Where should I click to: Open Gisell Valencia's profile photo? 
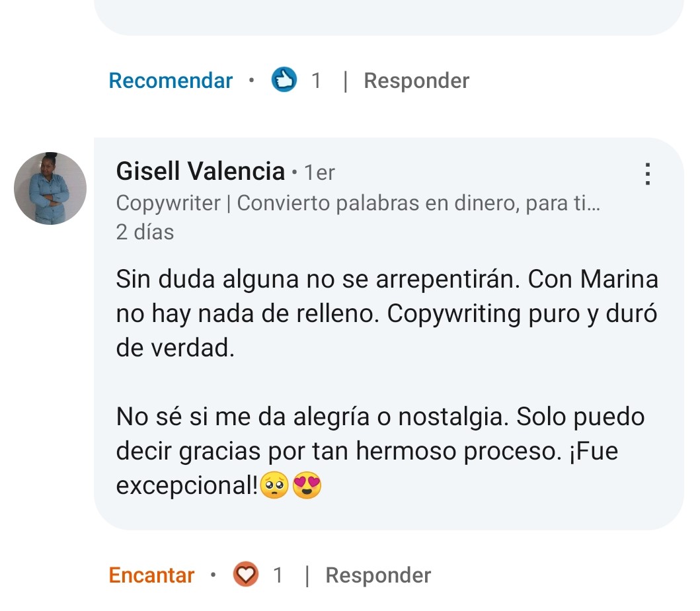pos(50,188)
